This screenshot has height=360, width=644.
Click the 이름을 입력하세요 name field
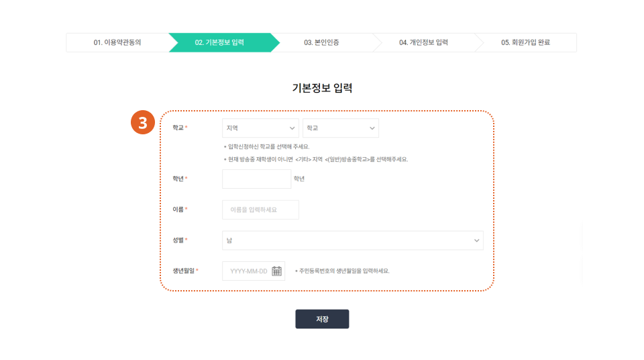point(260,210)
